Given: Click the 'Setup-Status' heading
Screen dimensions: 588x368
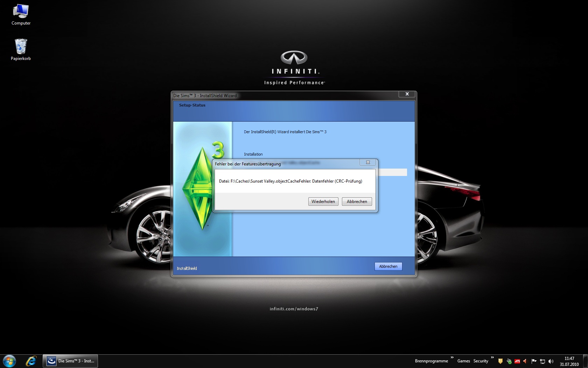Looking at the screenshot, I should tap(192, 105).
